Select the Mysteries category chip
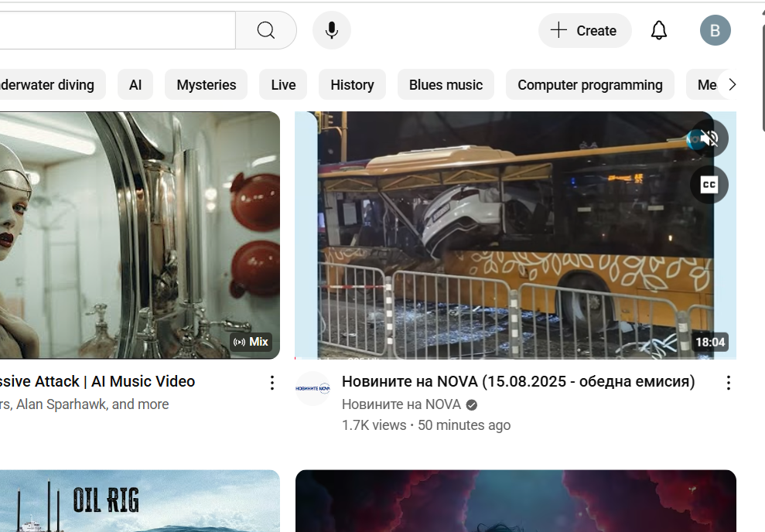This screenshot has width=765, height=532. pos(207,84)
